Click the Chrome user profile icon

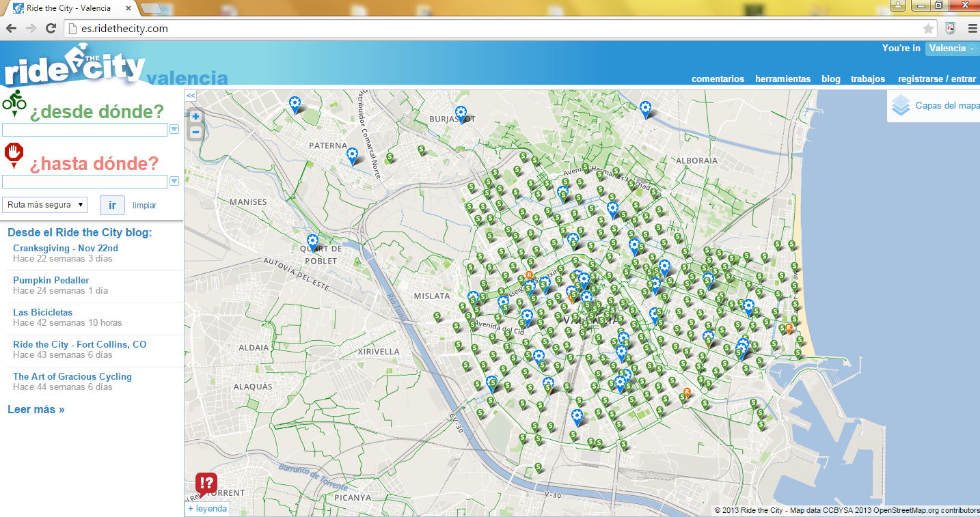click(898, 5)
